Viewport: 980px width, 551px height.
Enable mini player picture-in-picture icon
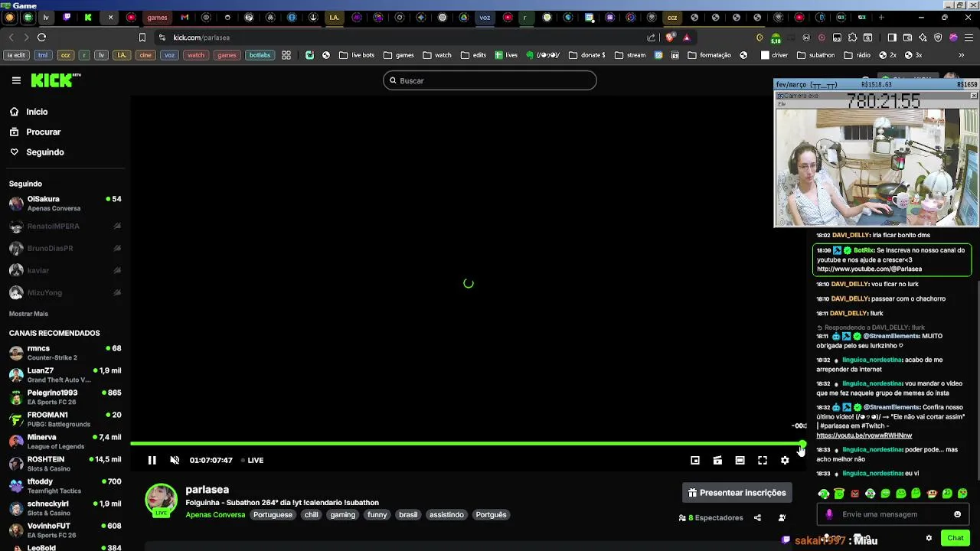[x=695, y=460]
